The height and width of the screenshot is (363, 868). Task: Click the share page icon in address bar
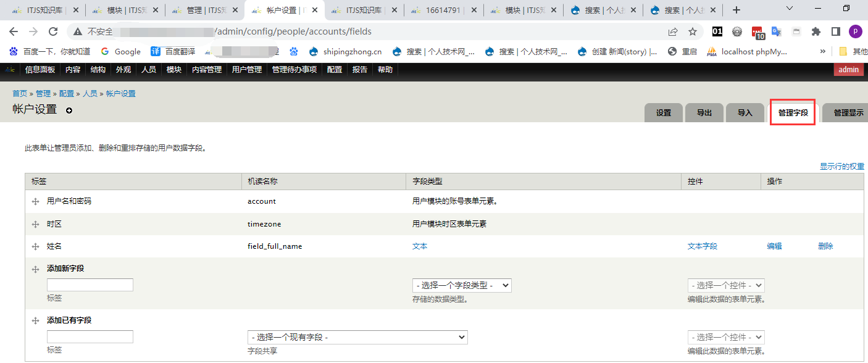pyautogui.click(x=673, y=31)
